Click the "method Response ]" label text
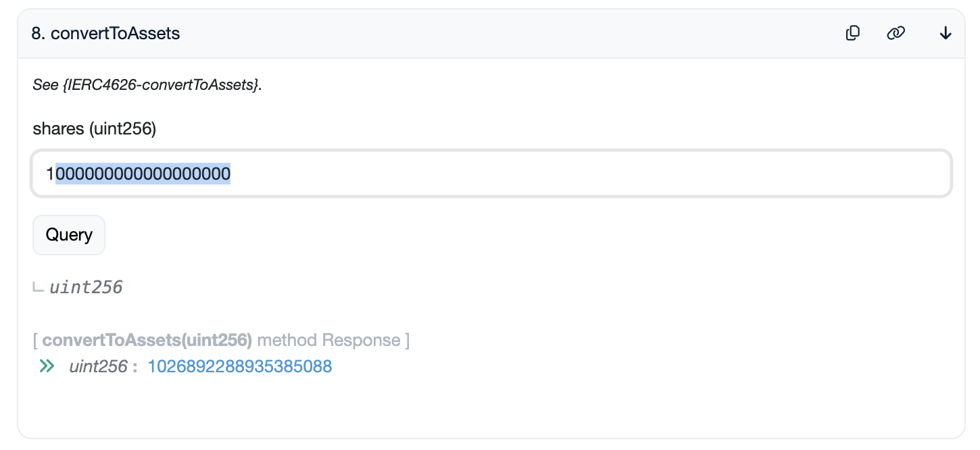The height and width of the screenshot is (450, 980). pos(333,340)
